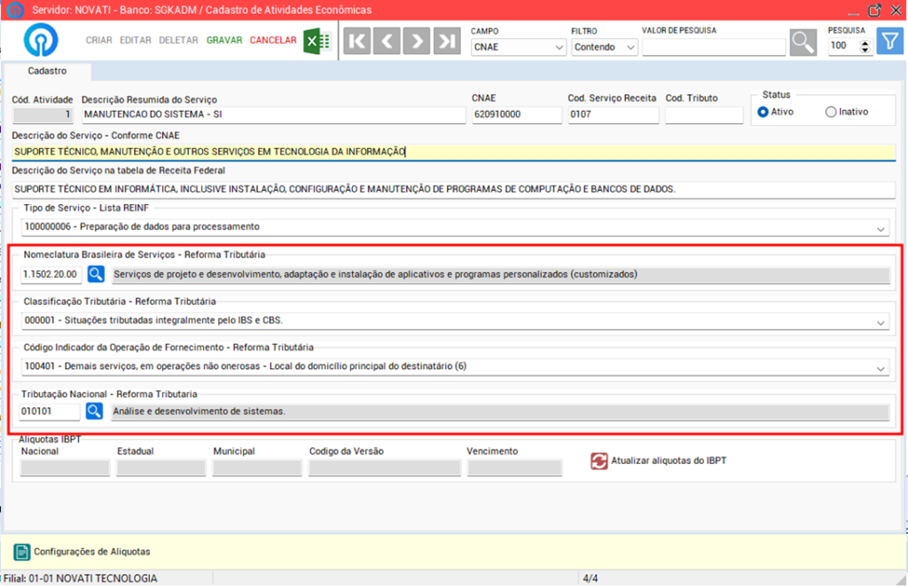Click GRAVAR to save the record

[x=223, y=40]
